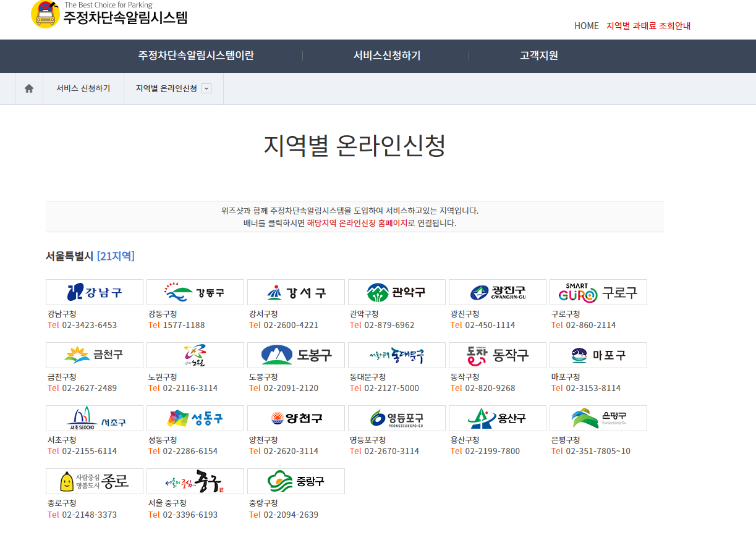The width and height of the screenshot is (756, 535).
Task: Click 서울 중구청 office name text
Action: pyautogui.click(x=168, y=503)
